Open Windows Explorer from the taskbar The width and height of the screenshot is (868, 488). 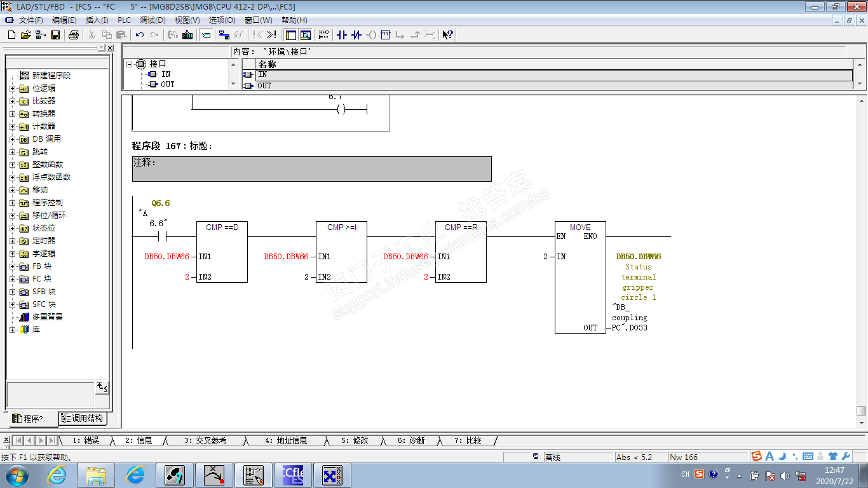[x=96, y=475]
